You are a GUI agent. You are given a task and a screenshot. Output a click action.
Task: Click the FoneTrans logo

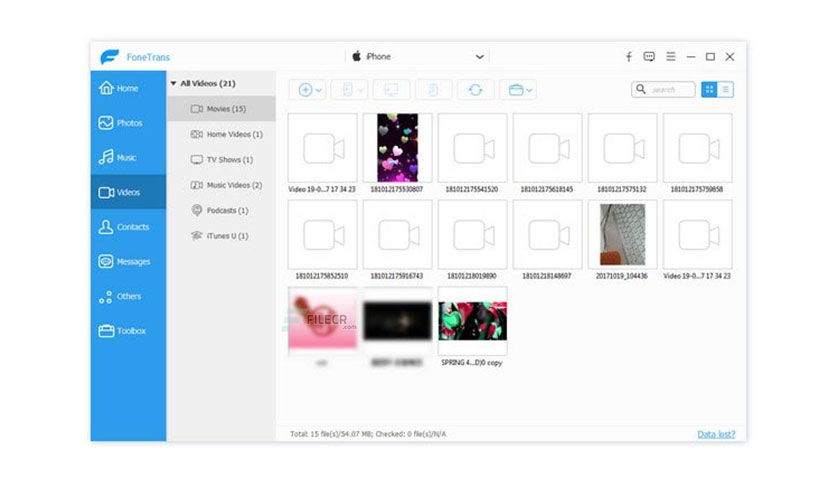[109, 57]
